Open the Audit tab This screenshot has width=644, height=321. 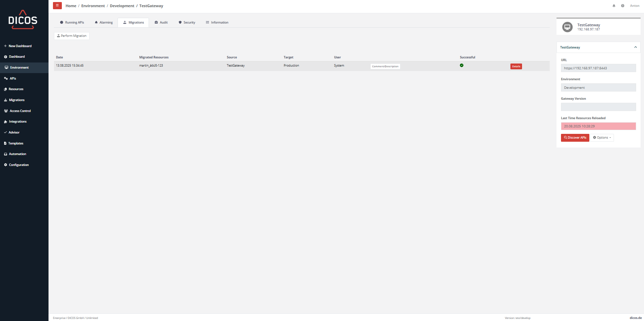point(161,23)
